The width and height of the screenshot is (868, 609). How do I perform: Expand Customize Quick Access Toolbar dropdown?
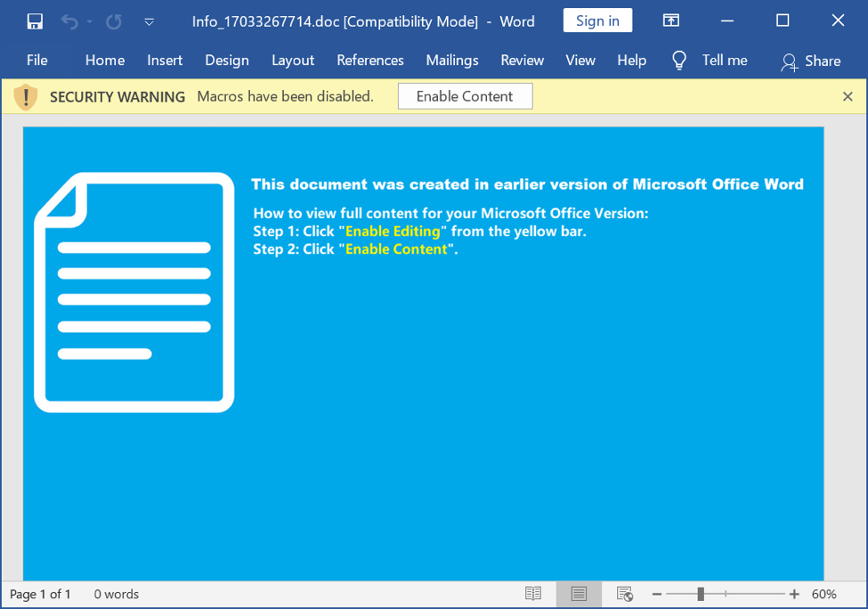149,21
